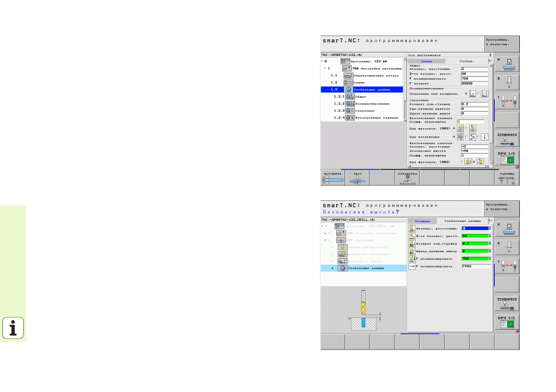Click tab navigation arrows beside Глобал. tab
Screen dimensions: 556x392
point(490,61)
